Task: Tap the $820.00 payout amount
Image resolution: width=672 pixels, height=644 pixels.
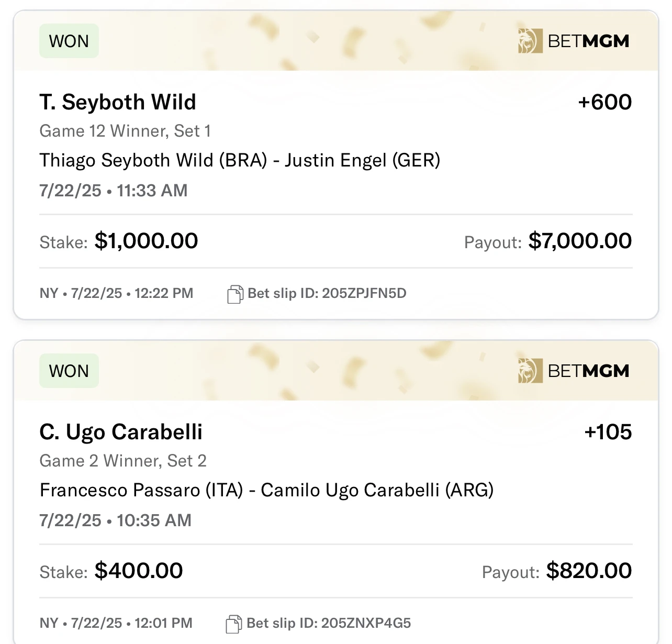Action: (589, 571)
